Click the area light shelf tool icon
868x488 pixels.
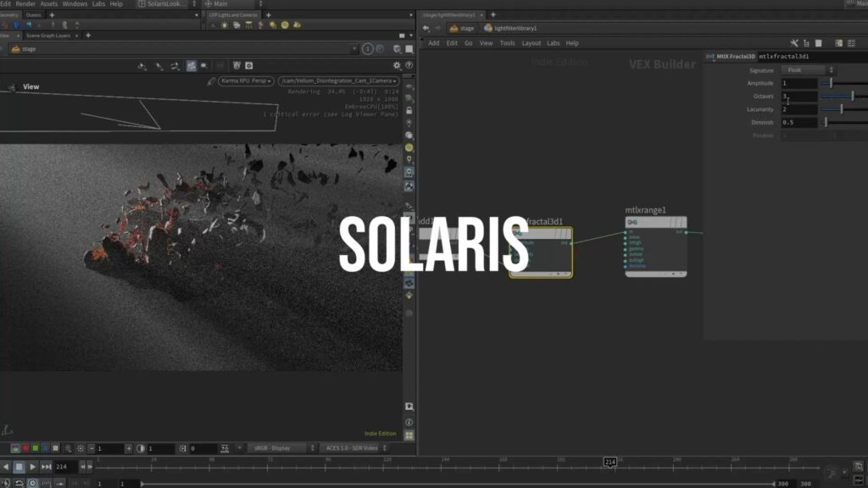248,25
